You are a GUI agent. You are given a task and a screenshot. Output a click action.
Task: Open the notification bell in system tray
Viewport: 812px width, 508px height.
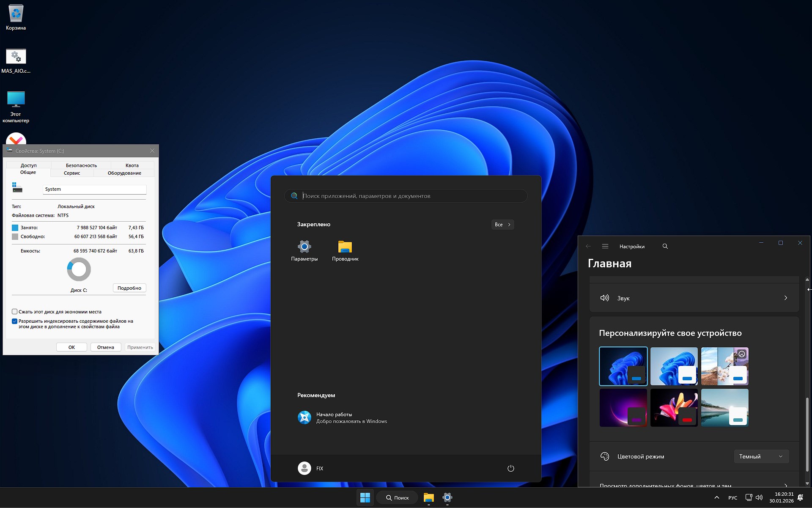pos(800,498)
